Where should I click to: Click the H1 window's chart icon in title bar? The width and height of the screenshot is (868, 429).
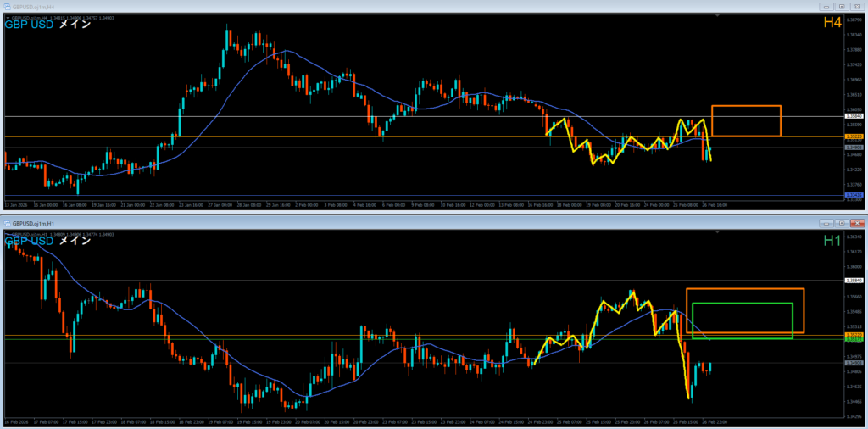pyautogui.click(x=8, y=223)
